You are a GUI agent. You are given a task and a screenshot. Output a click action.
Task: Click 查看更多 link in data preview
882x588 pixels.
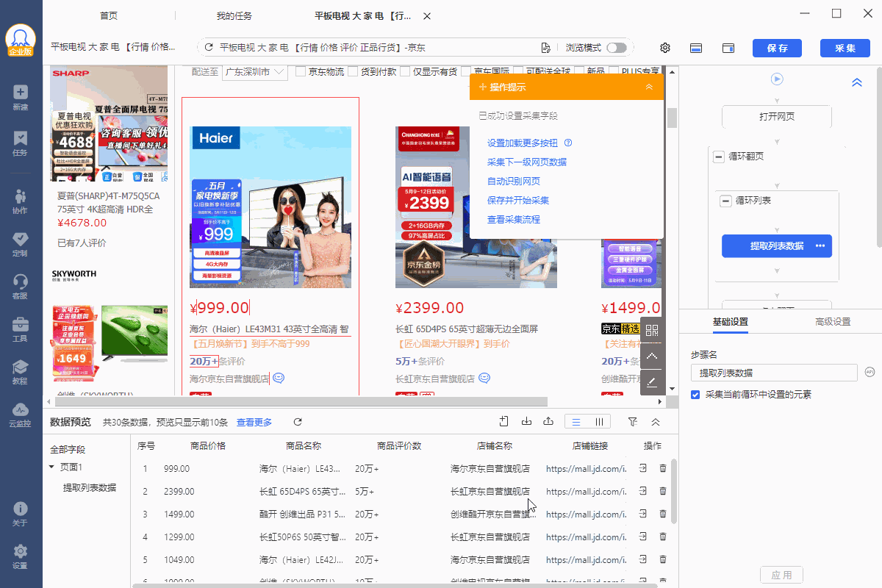(x=254, y=422)
